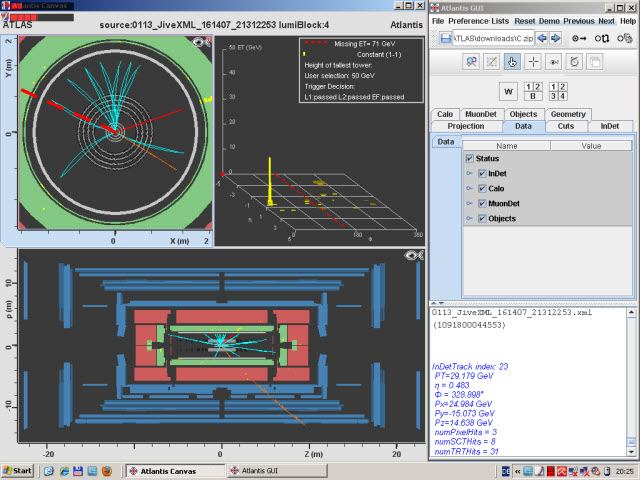Click the save/open file disk icon

445,38
